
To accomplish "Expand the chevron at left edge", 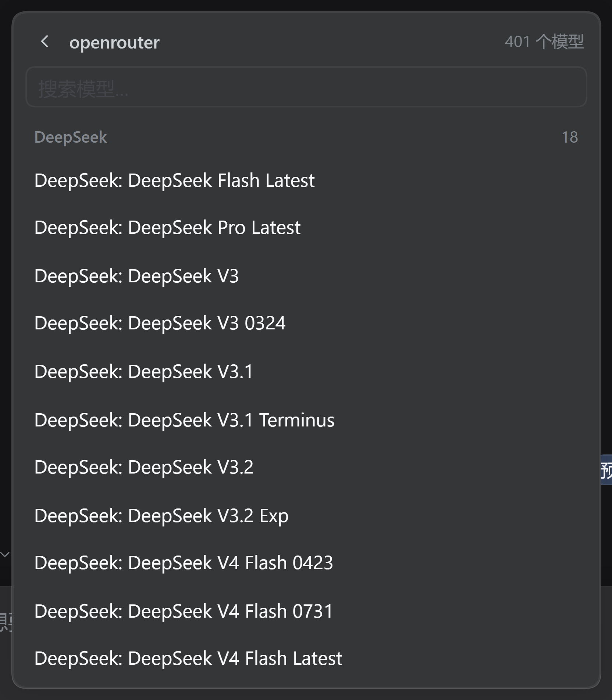I will click(x=5, y=554).
